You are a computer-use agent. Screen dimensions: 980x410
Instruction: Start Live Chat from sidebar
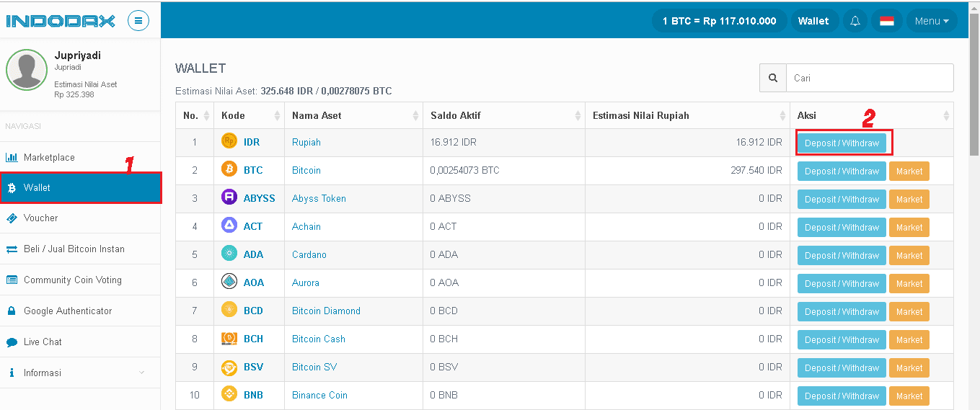coord(80,342)
